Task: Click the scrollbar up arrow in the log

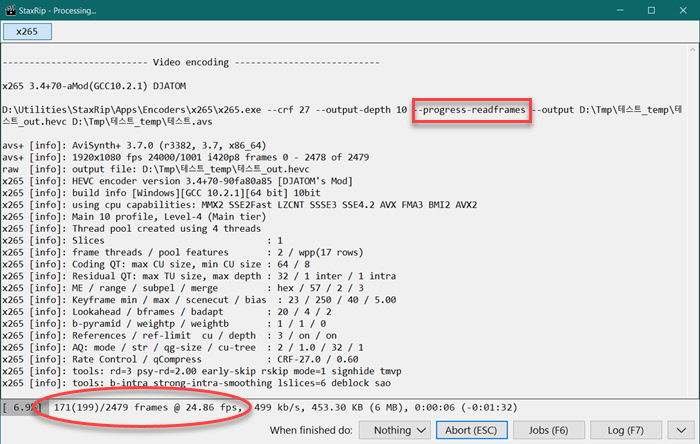Action: click(692, 50)
